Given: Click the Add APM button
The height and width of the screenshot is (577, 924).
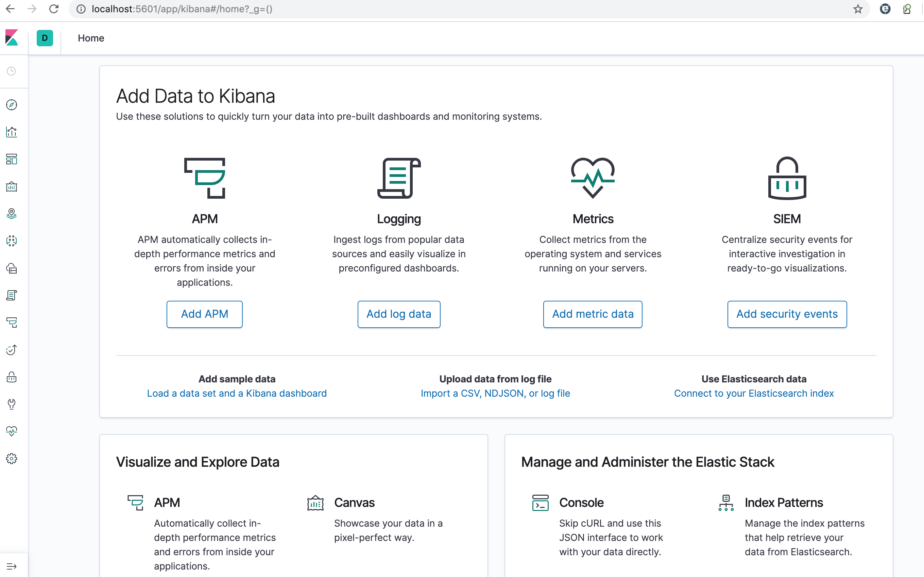Looking at the screenshot, I should tap(204, 314).
